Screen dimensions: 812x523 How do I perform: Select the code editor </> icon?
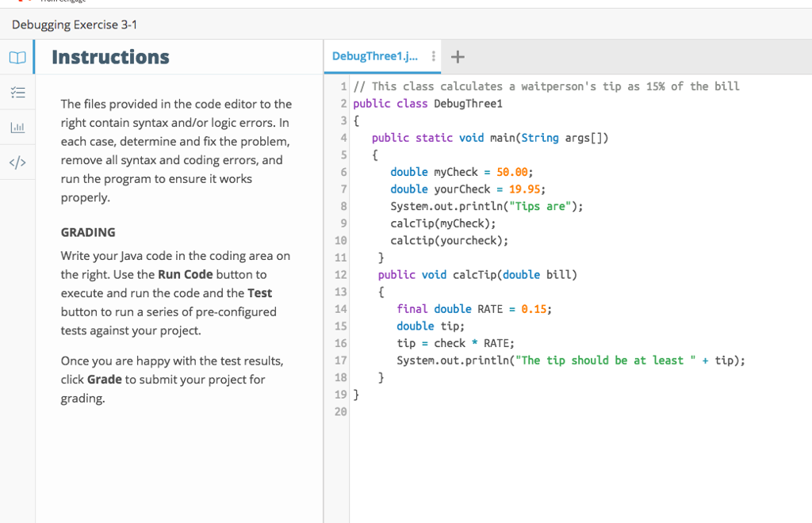17,162
